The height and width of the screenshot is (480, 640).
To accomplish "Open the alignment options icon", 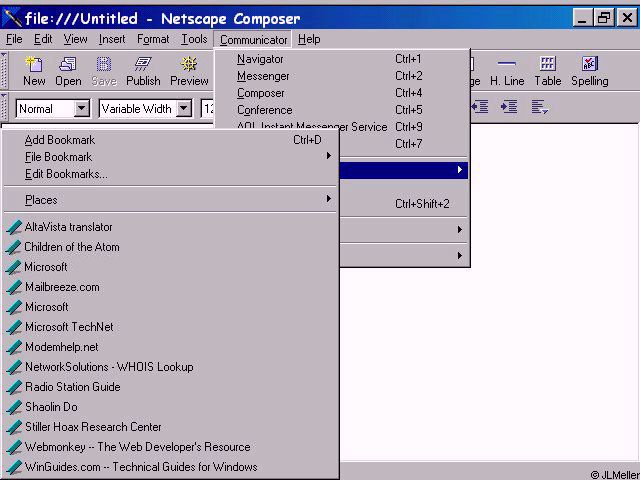I will (x=540, y=107).
